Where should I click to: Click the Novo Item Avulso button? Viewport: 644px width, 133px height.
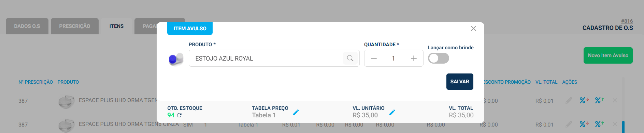[x=608, y=55]
